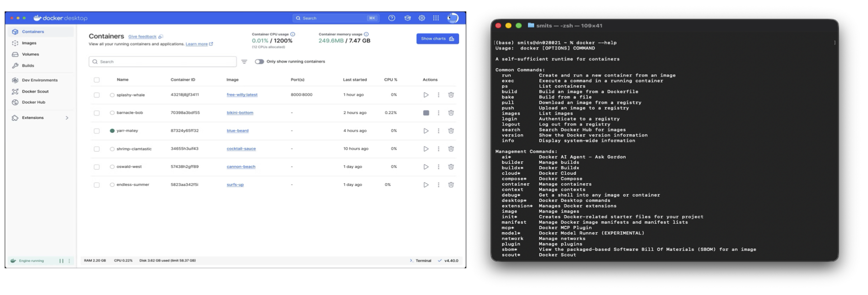
Task: Open Volumes in the sidebar
Action: pos(41,54)
